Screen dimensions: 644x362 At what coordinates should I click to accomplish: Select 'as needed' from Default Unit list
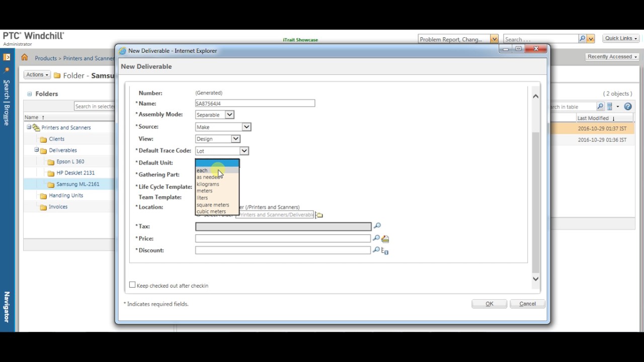tap(217, 177)
